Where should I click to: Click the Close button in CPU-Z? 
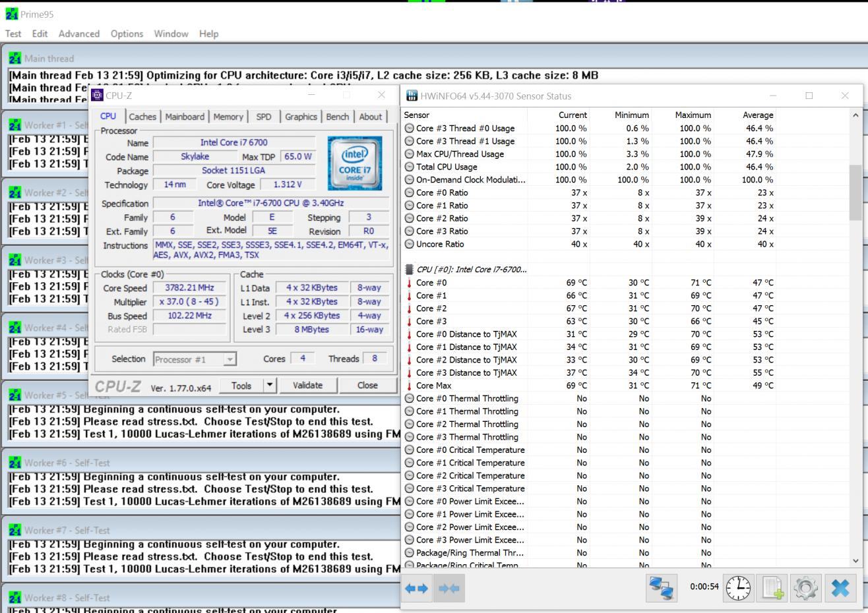367,386
